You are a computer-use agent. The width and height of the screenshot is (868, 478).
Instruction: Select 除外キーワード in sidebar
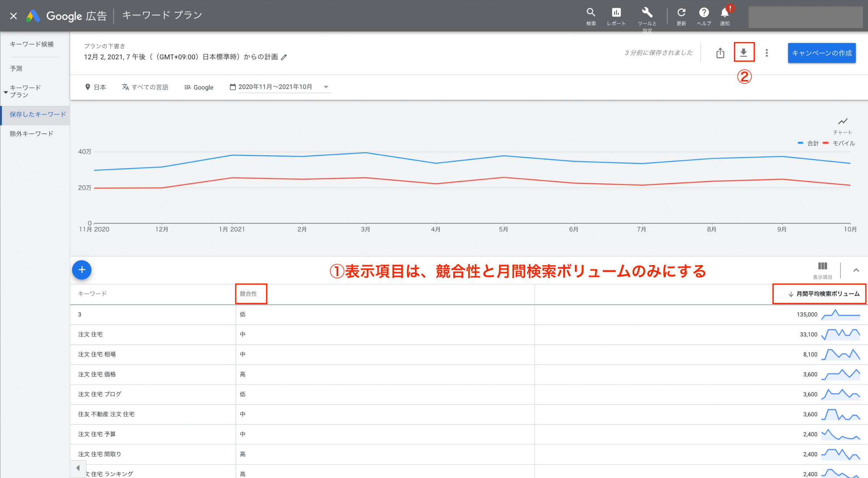pos(32,134)
